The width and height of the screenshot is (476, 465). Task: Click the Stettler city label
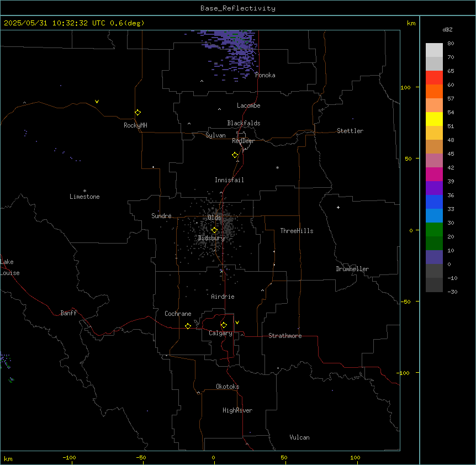pyautogui.click(x=350, y=131)
